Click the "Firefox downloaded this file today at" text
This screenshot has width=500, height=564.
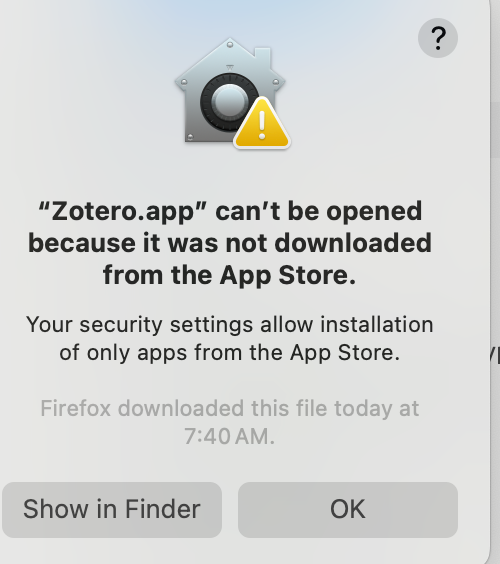(x=229, y=409)
